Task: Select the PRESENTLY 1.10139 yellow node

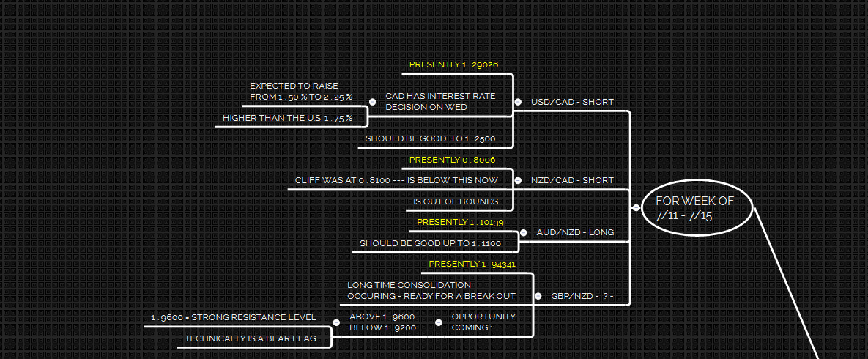Action: point(460,222)
